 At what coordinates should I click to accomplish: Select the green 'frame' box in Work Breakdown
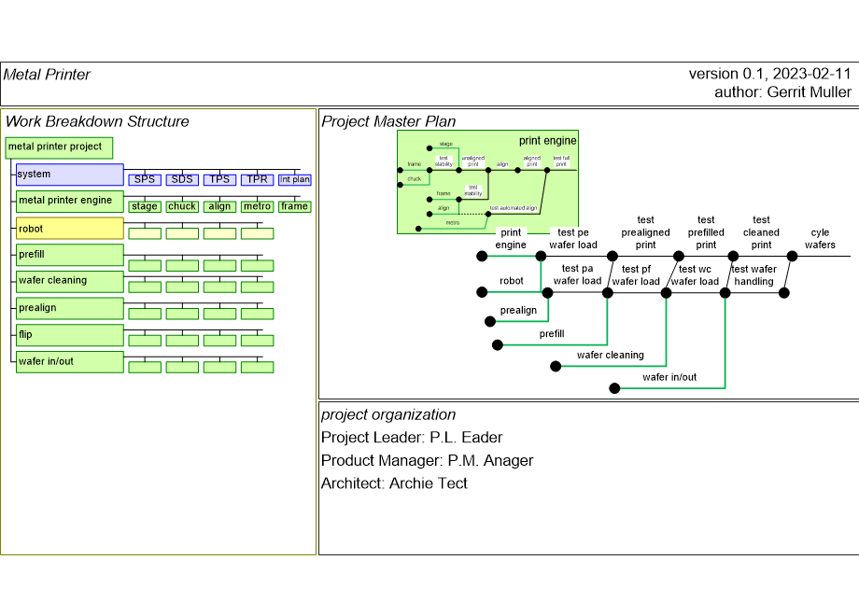pos(295,206)
